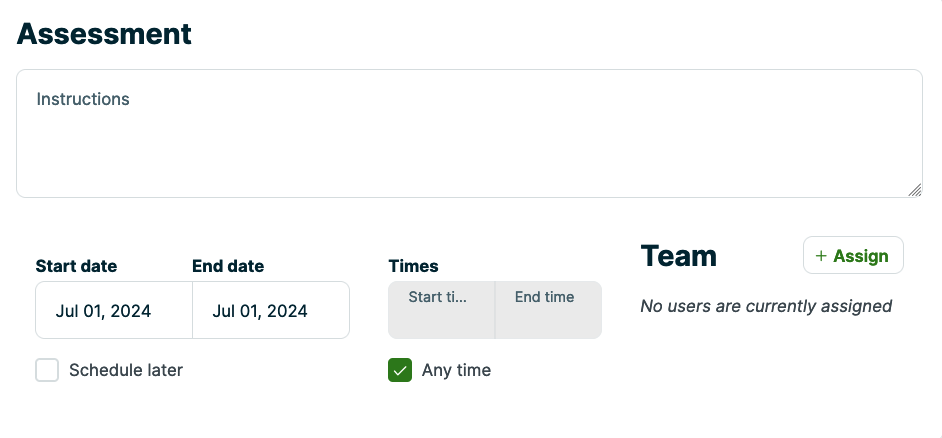Click the Schedule later label text

pos(126,370)
